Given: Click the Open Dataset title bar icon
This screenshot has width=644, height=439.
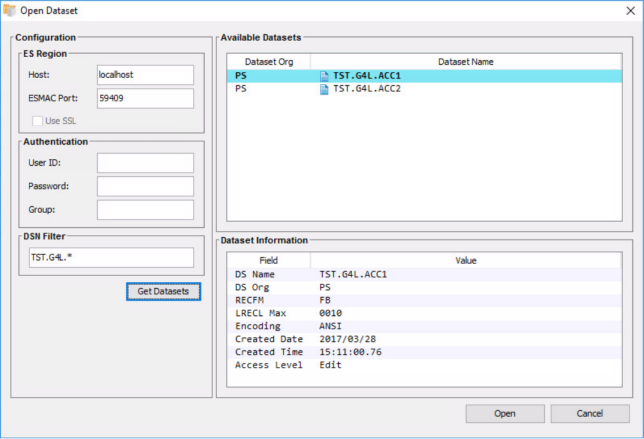Looking at the screenshot, I should pos(11,10).
